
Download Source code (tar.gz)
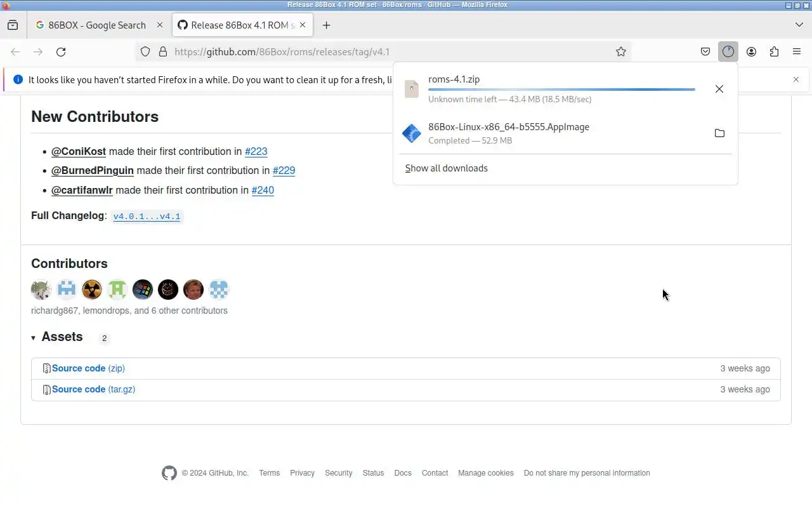click(93, 389)
